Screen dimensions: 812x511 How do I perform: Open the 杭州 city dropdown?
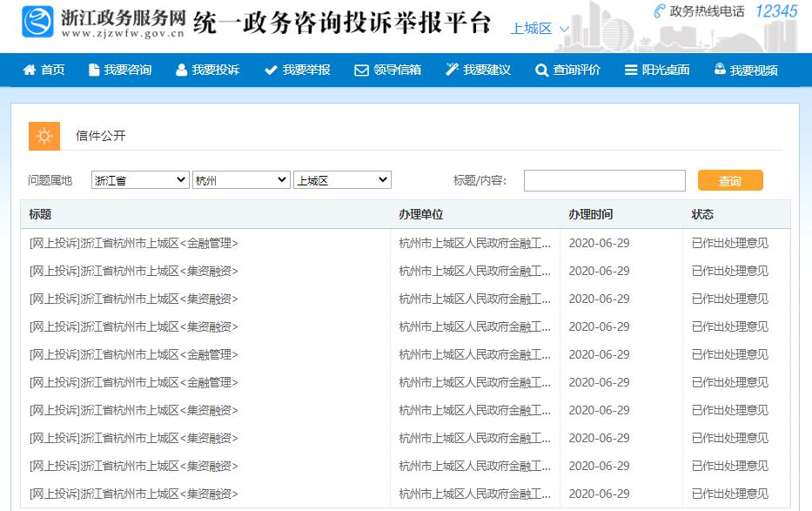tap(241, 179)
